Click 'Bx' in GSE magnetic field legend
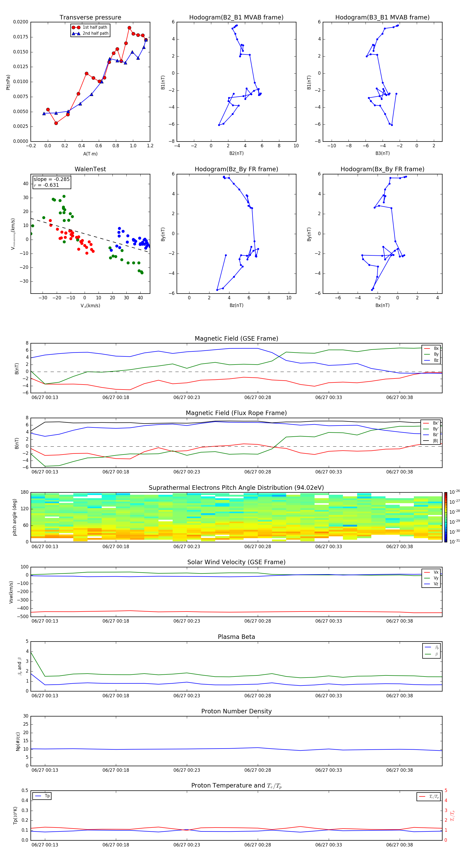The image size is (473, 868). [x=431, y=349]
